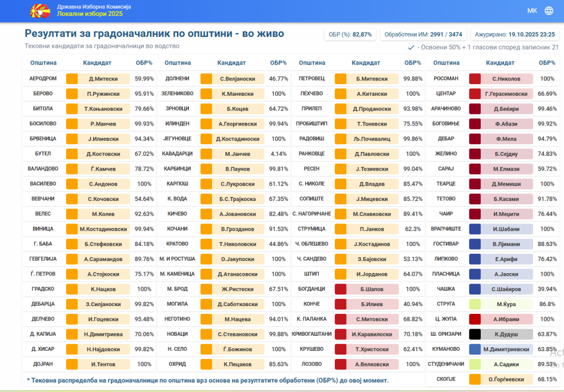Click the Обработени ИМ 2991 / 3474 badge
The height and width of the screenshot is (392, 564).
[423, 34]
